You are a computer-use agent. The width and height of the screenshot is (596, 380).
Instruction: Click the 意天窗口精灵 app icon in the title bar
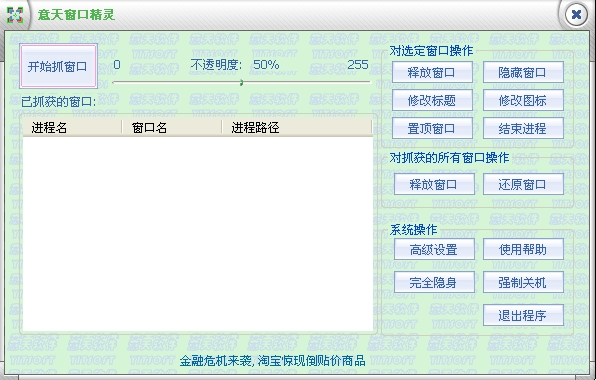[x=15, y=15]
